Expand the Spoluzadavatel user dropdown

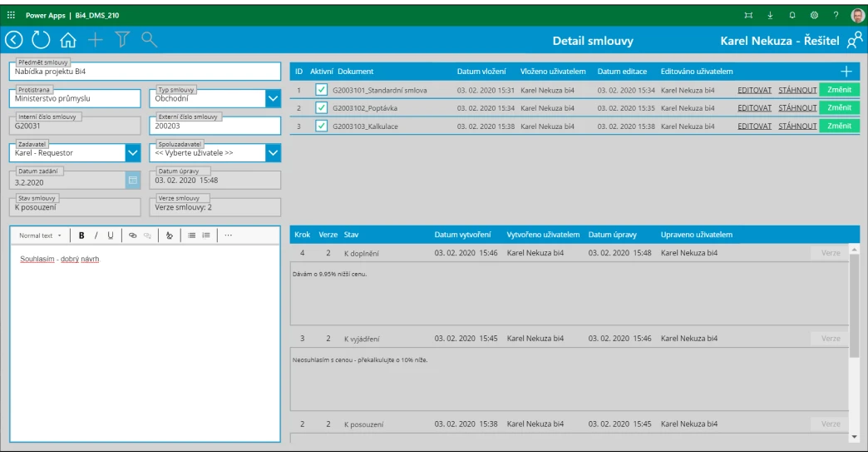point(273,153)
